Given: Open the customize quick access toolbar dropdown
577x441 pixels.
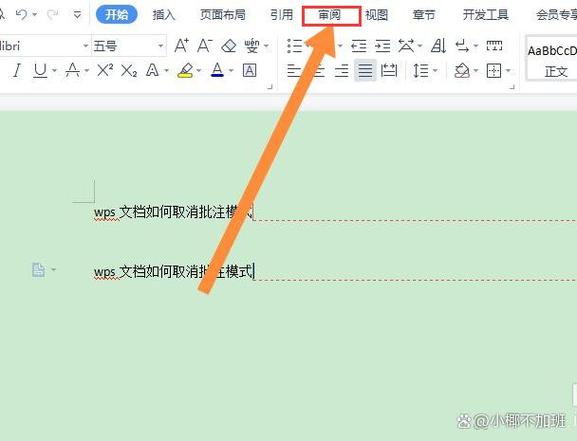Looking at the screenshot, I should pyautogui.click(x=77, y=15).
